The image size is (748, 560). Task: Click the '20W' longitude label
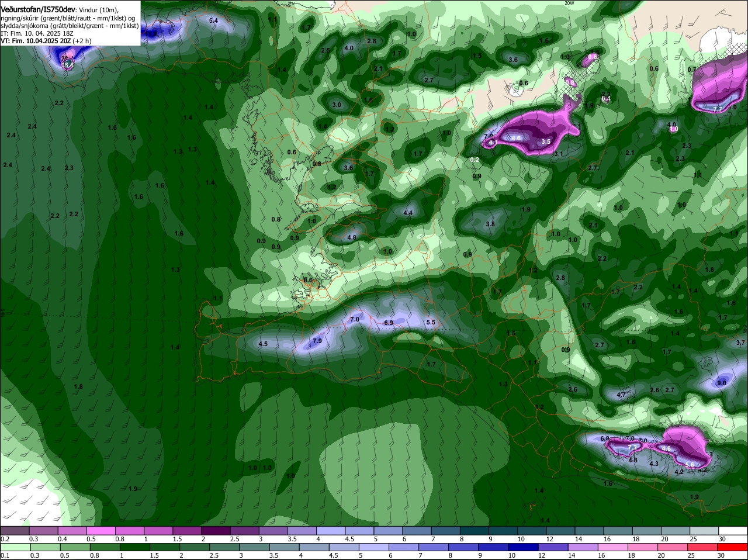(569, 3)
